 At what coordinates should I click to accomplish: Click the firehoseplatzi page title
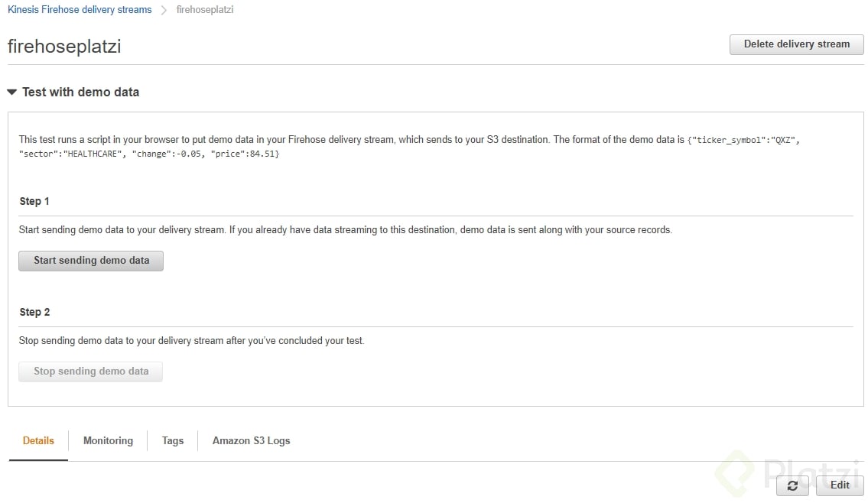pyautogui.click(x=64, y=46)
